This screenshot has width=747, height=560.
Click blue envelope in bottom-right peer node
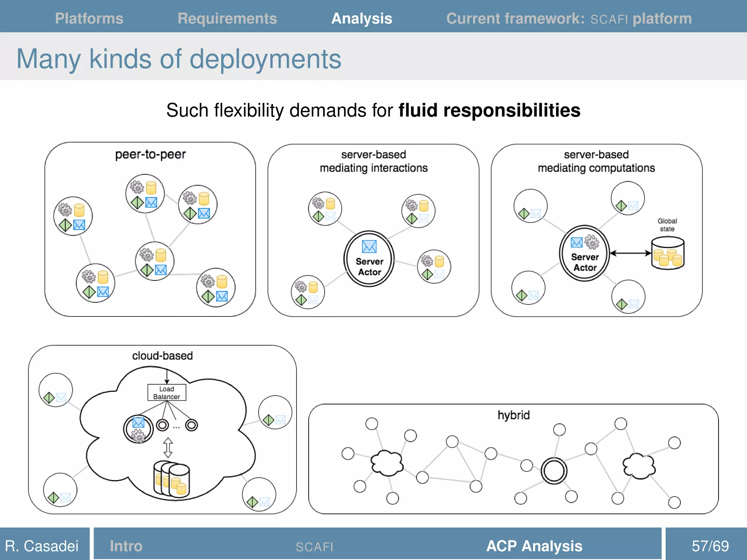pos(222,296)
